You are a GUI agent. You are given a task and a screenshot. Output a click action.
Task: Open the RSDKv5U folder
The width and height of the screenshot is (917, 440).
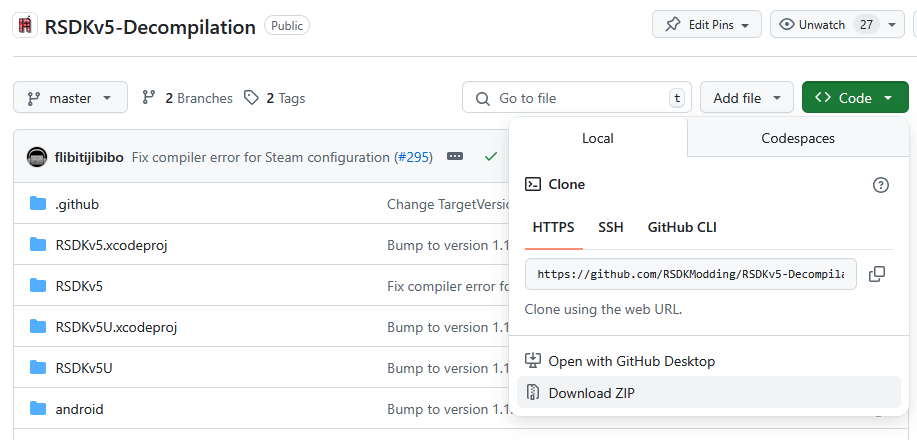point(84,368)
